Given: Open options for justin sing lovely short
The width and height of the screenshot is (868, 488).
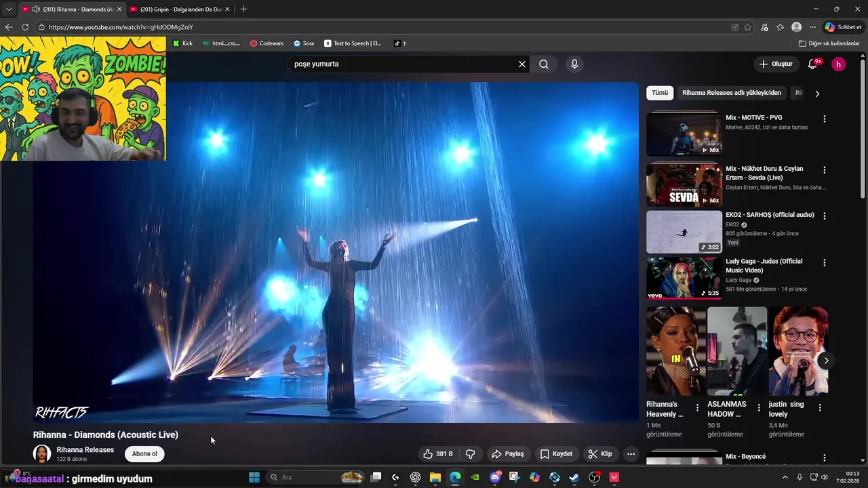Looking at the screenshot, I should (820, 407).
